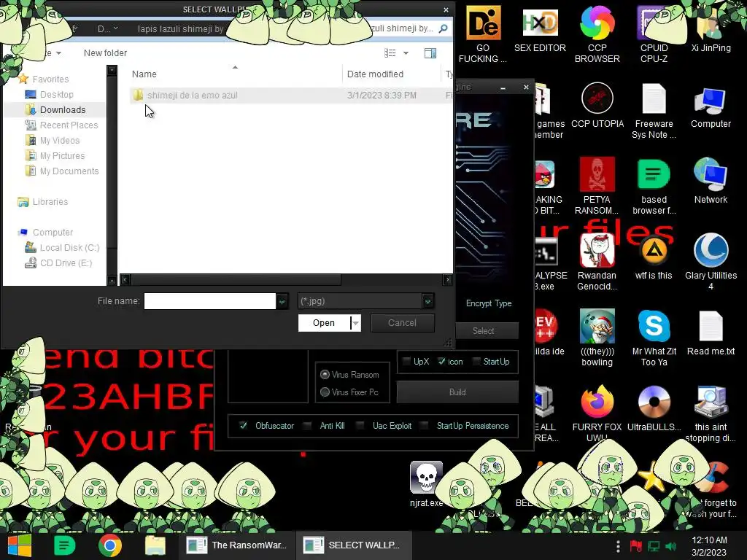
Task: Click the Windows Start button
Action: (18, 545)
